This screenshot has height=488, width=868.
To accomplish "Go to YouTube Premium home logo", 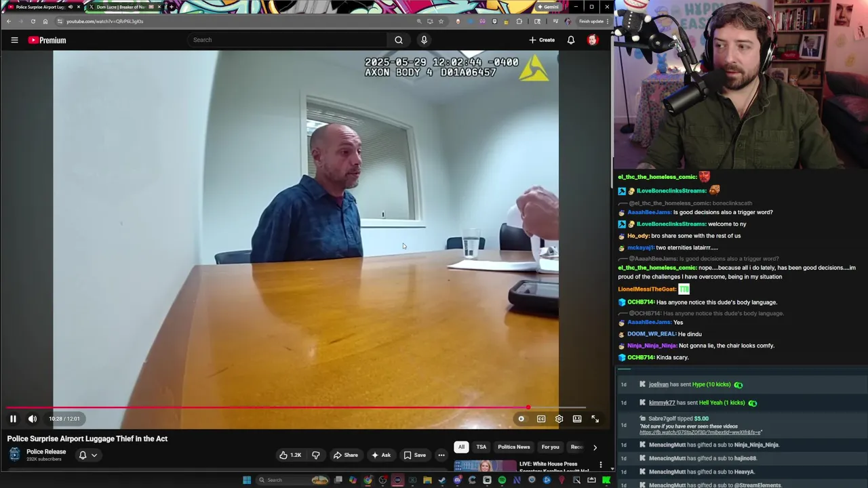I will pos(47,40).
